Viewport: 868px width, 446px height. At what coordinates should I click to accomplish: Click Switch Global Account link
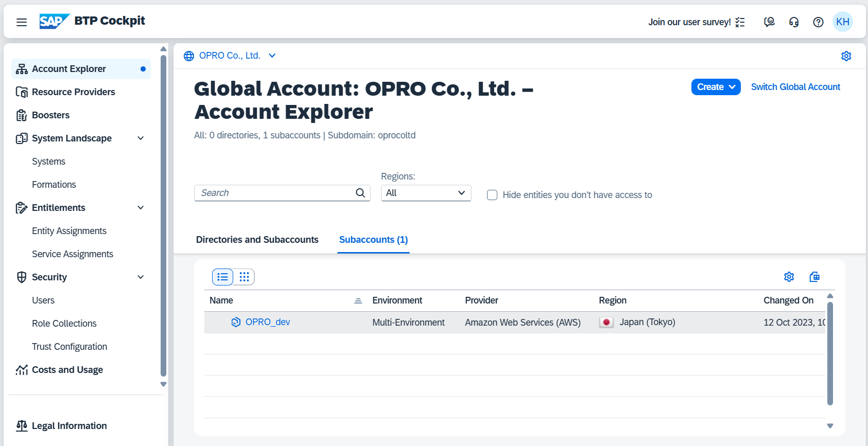point(795,87)
